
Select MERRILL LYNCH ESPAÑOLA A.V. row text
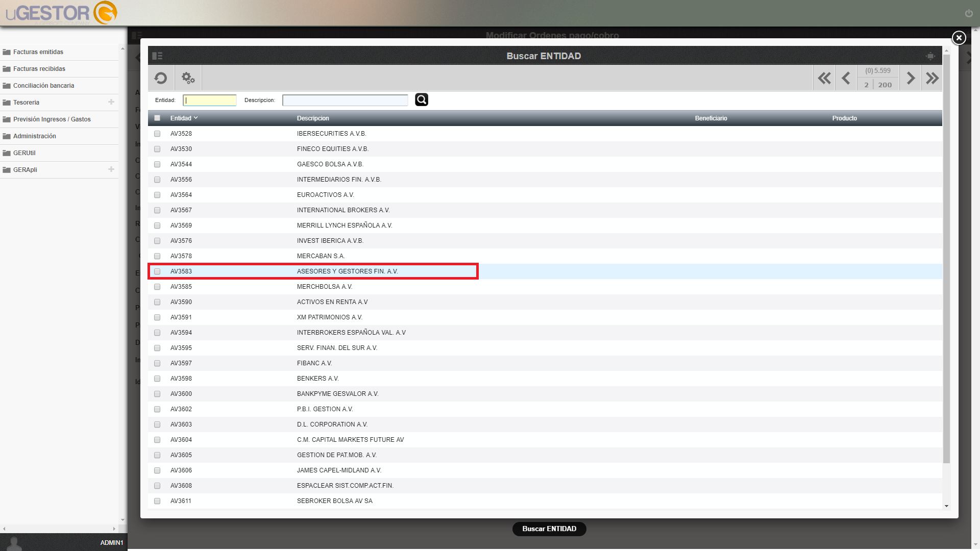(345, 226)
